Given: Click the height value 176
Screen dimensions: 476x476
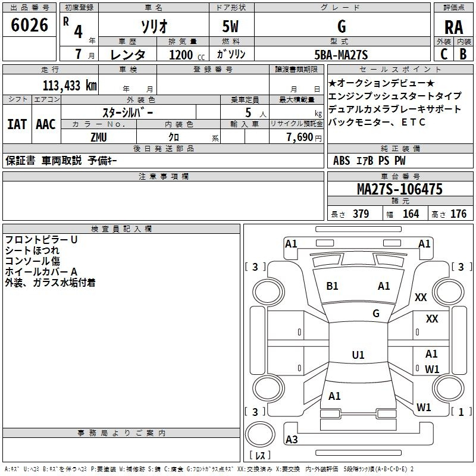Looking at the screenshot, I should (458, 214).
